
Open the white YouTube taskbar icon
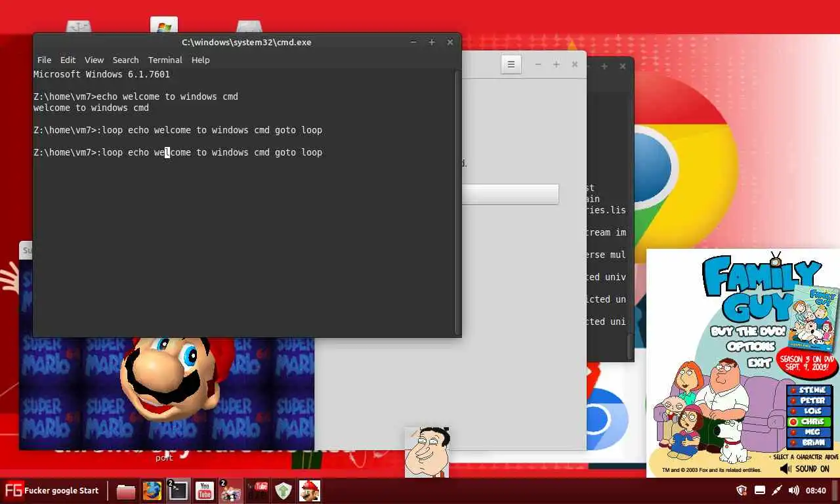click(205, 491)
